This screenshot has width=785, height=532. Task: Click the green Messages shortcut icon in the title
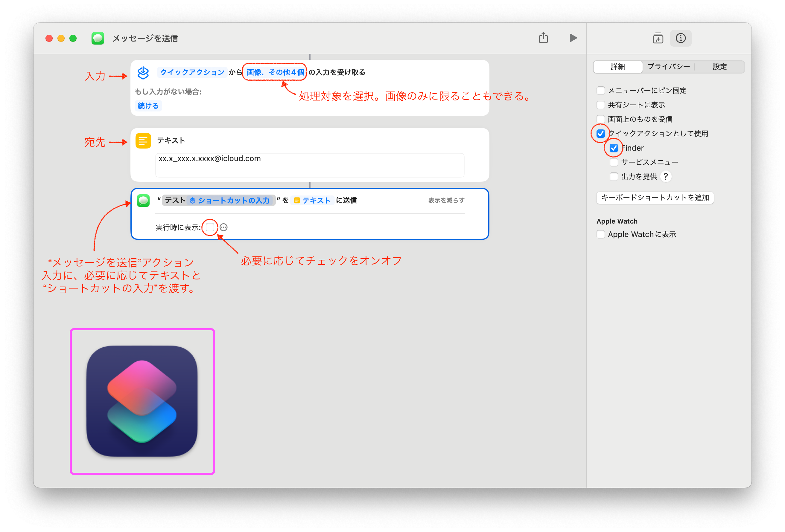coord(98,39)
